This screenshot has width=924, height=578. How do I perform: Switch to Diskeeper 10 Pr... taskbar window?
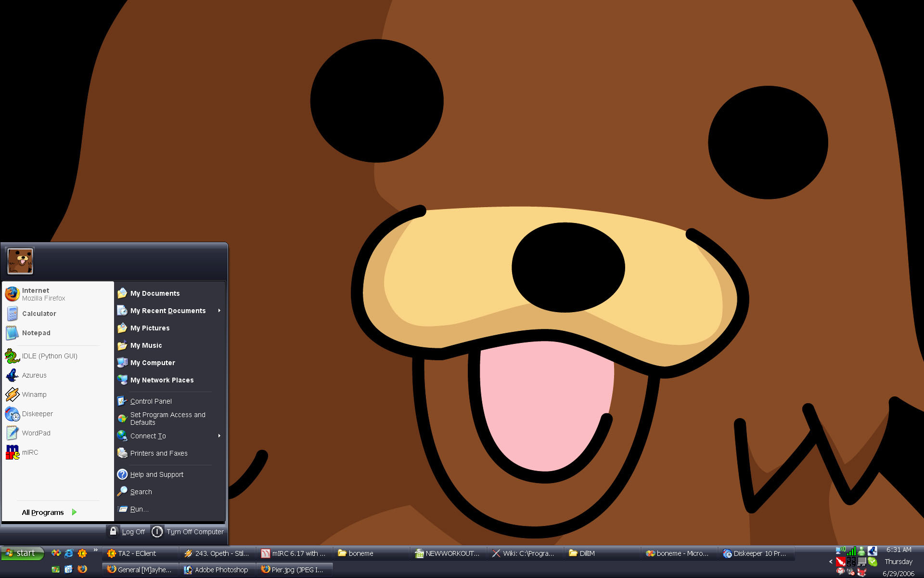point(756,553)
